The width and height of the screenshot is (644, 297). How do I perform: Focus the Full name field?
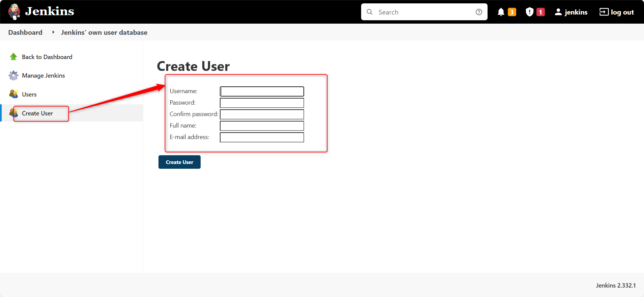coord(262,126)
